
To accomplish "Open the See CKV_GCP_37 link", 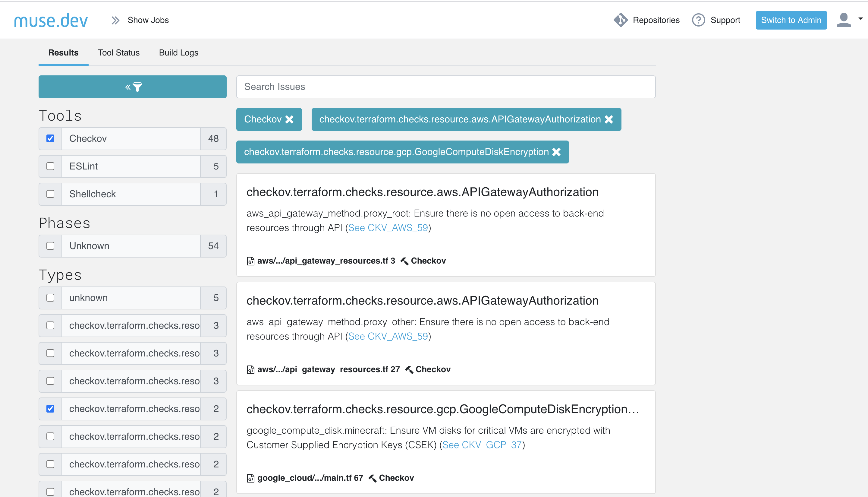I will [482, 445].
